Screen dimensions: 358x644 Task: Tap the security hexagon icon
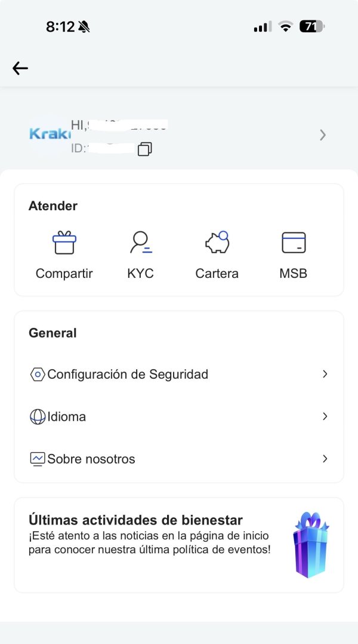37,375
